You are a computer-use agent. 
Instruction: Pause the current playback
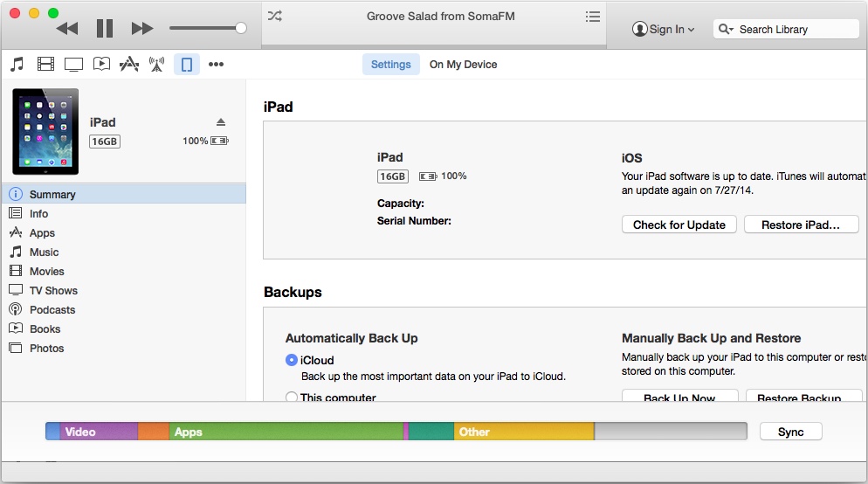105,28
